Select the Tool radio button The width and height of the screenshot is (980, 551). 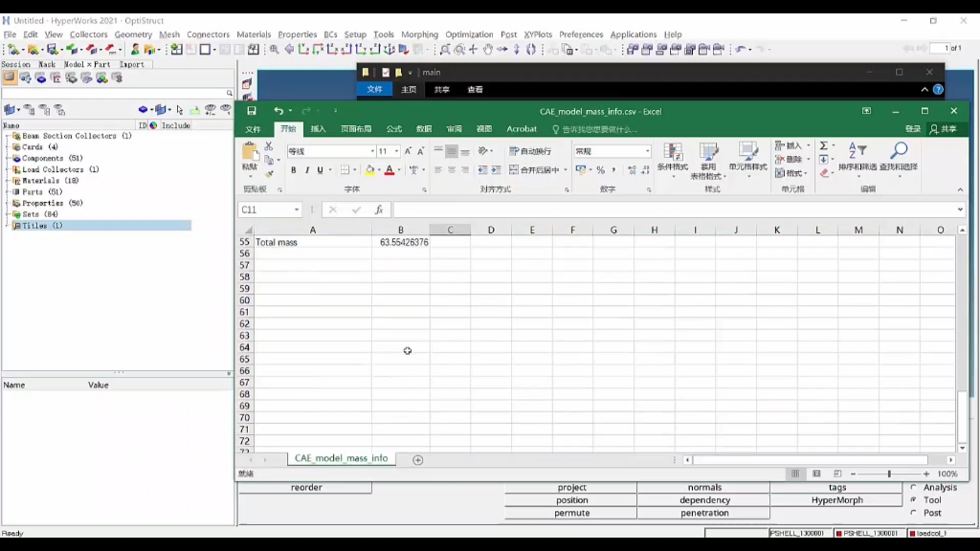click(913, 500)
